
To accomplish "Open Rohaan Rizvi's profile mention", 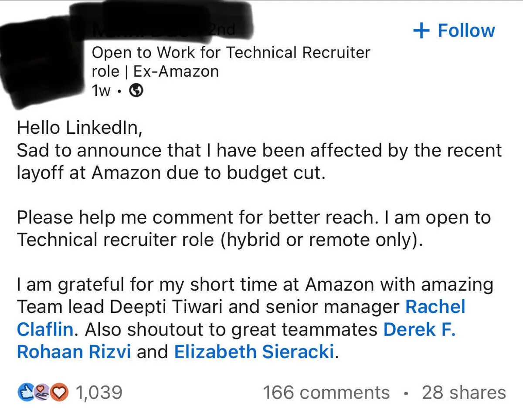I will pyautogui.click(x=74, y=352).
